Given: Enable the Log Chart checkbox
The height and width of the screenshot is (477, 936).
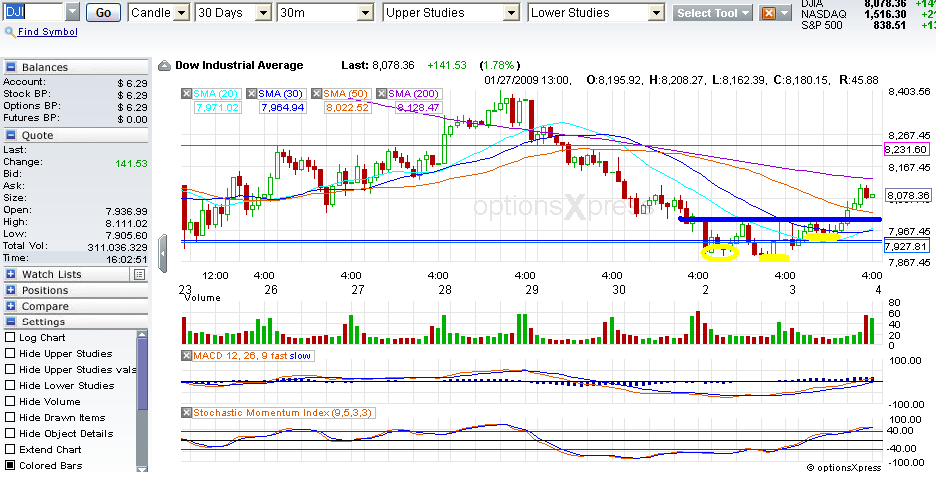Looking at the screenshot, I should [10, 337].
